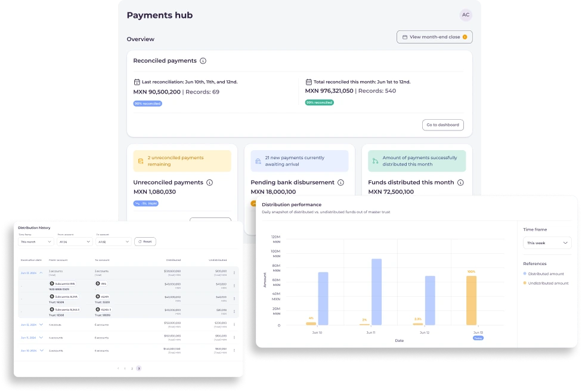Open the AC user avatar menu
The width and height of the screenshot is (582, 392).
[466, 15]
